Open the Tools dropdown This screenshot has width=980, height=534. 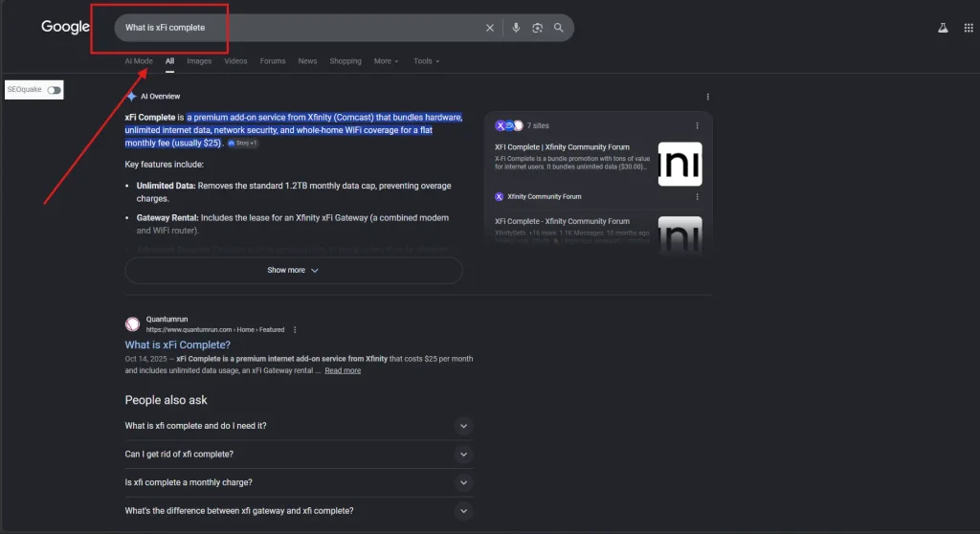[x=426, y=61]
